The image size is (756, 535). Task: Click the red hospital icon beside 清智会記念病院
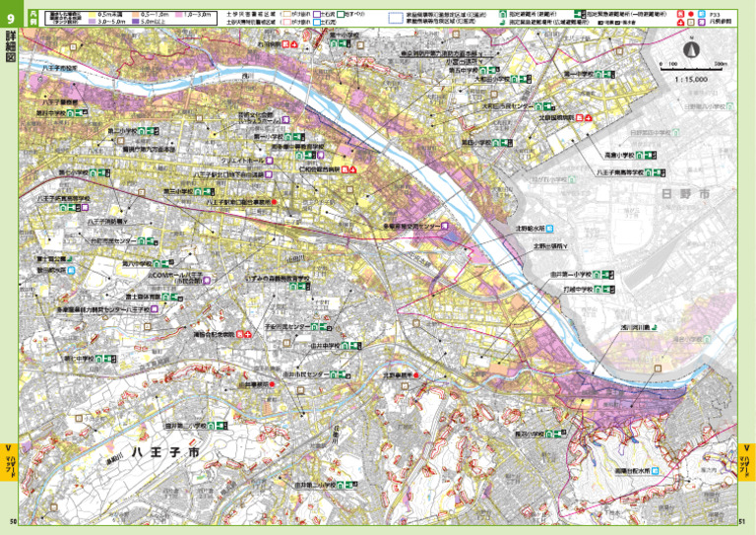239,334
